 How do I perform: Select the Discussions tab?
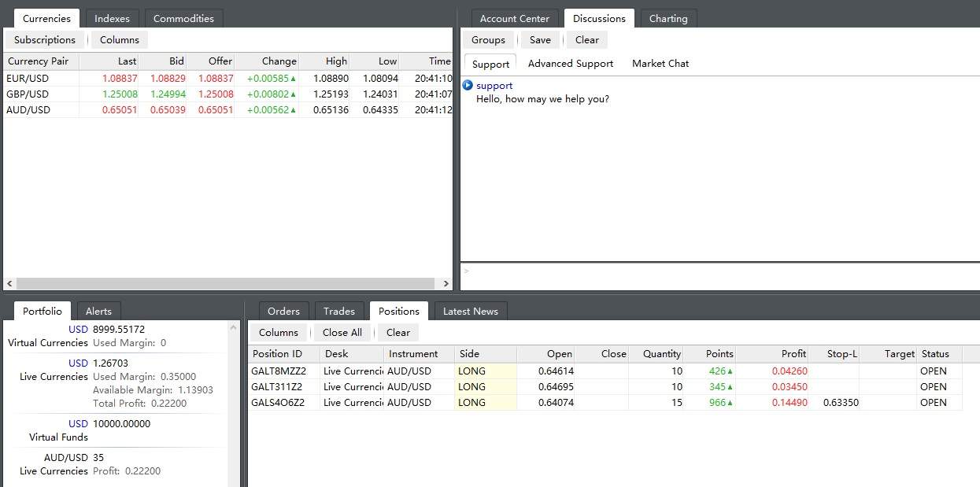[599, 18]
